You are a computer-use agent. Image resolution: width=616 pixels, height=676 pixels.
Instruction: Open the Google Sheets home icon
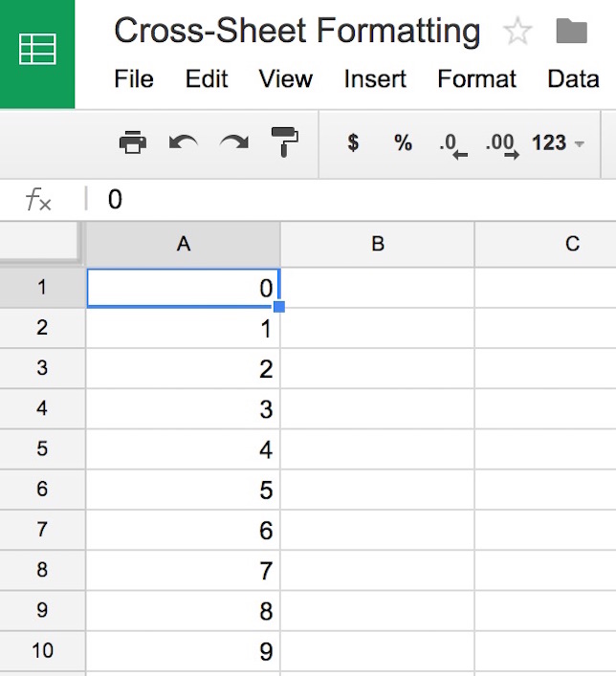pyautogui.click(x=37, y=54)
